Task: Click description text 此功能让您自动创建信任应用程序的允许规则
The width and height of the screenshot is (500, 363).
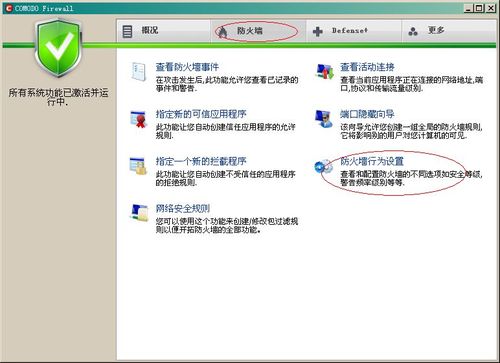Action: click(x=225, y=131)
